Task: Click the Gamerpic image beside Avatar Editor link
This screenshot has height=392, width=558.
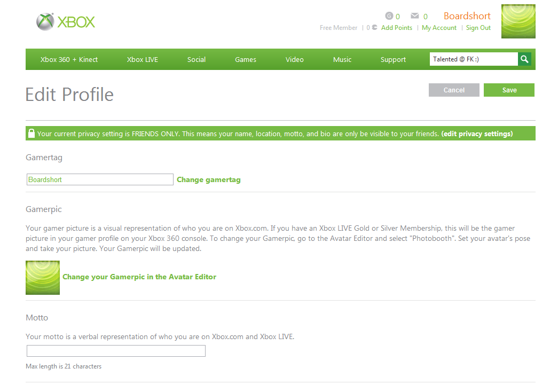Action: 43,278
